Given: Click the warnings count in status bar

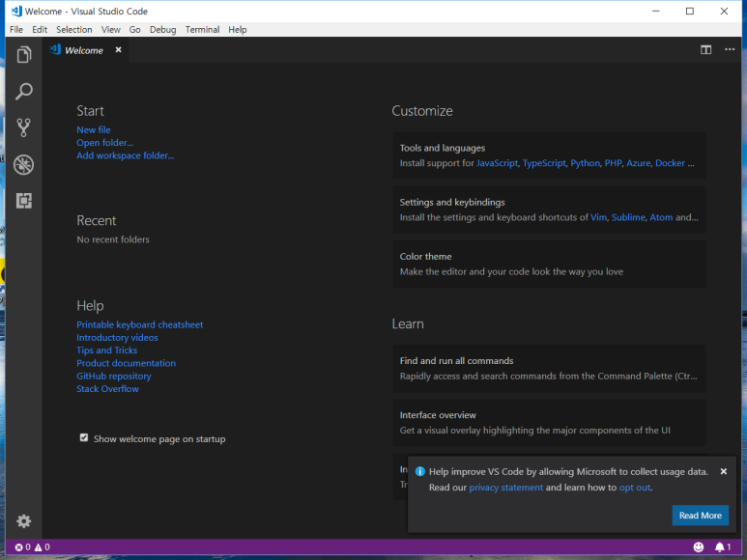Looking at the screenshot, I should 43,547.
